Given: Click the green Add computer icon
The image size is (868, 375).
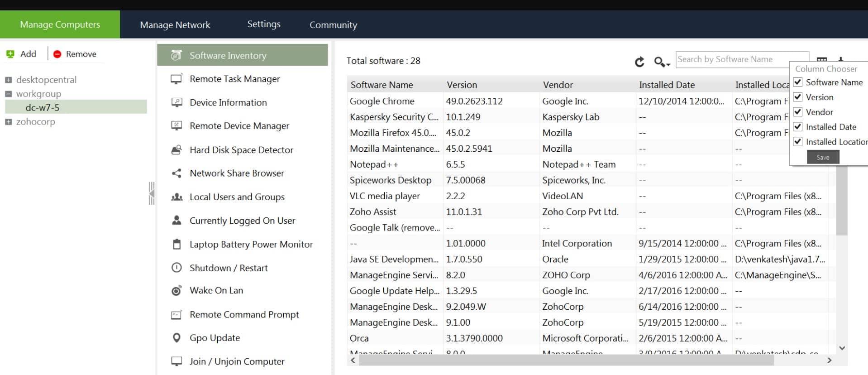Looking at the screenshot, I should pyautogui.click(x=10, y=54).
